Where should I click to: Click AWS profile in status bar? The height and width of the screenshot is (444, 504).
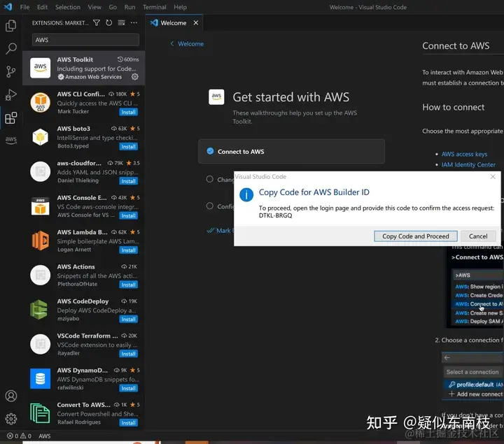click(x=44, y=436)
